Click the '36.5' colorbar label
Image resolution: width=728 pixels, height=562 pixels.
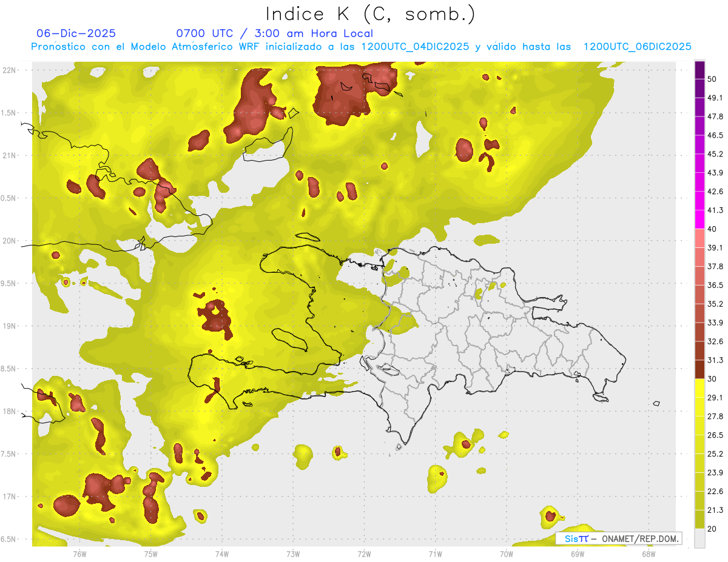click(x=715, y=285)
